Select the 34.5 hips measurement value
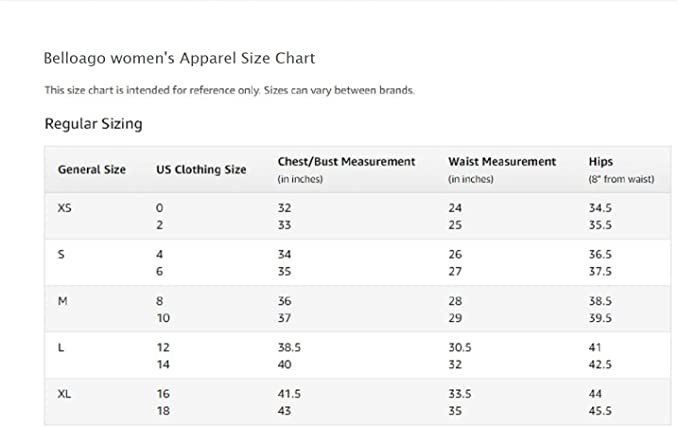This screenshot has height=427, width=679. 602,207
